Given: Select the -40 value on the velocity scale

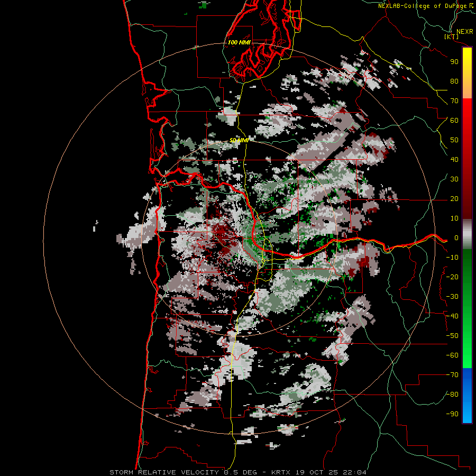Looking at the screenshot, I should [452, 316].
